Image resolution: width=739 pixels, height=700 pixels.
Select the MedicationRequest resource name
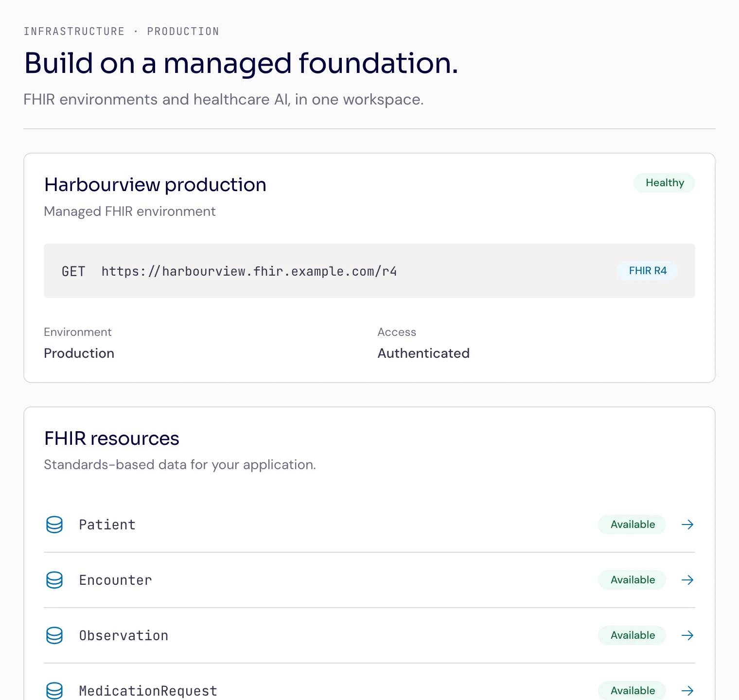point(148,691)
